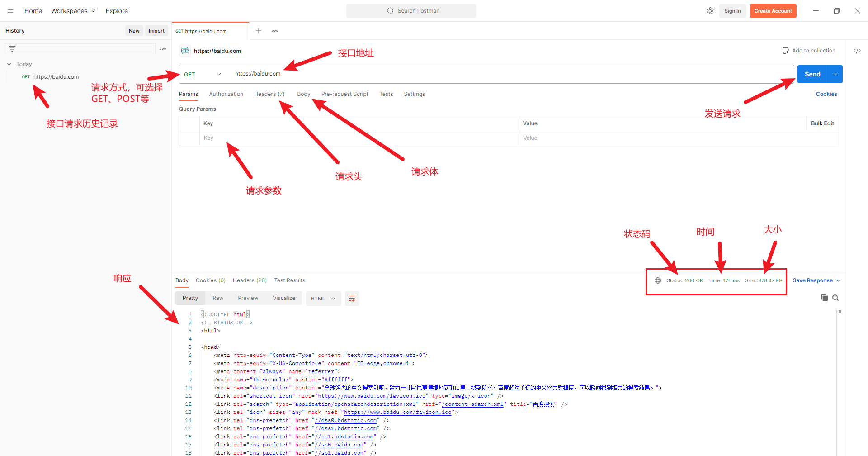This screenshot has height=456, width=868.
Task: Click the request URL input field
Action: pyautogui.click(x=511, y=74)
